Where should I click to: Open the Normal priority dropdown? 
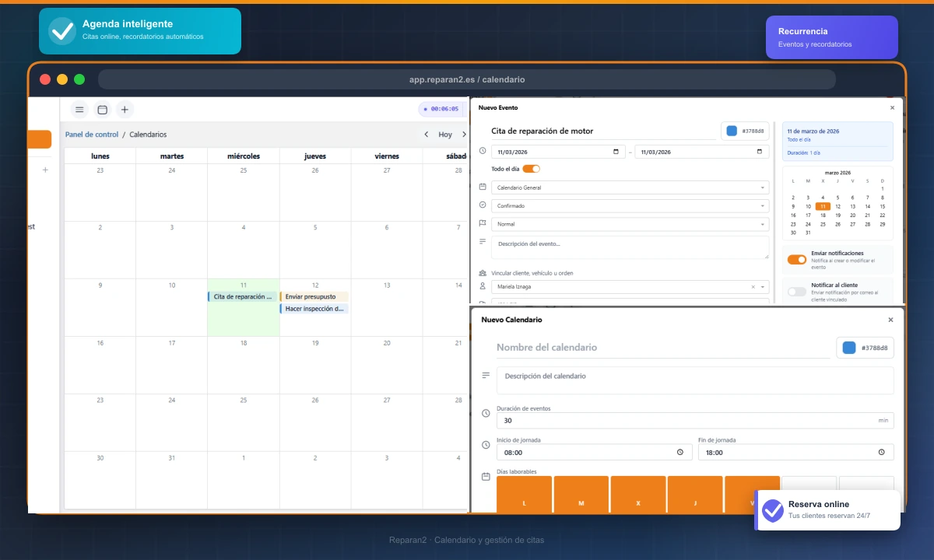tap(762, 224)
